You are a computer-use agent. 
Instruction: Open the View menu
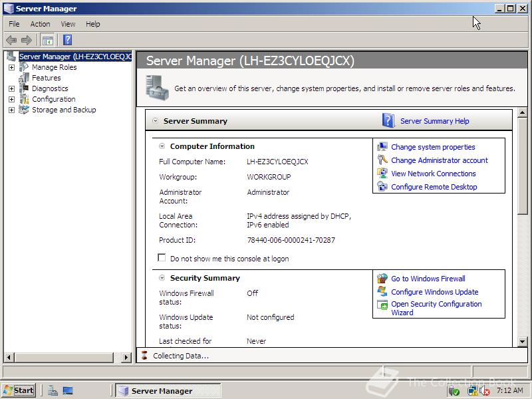[68, 24]
